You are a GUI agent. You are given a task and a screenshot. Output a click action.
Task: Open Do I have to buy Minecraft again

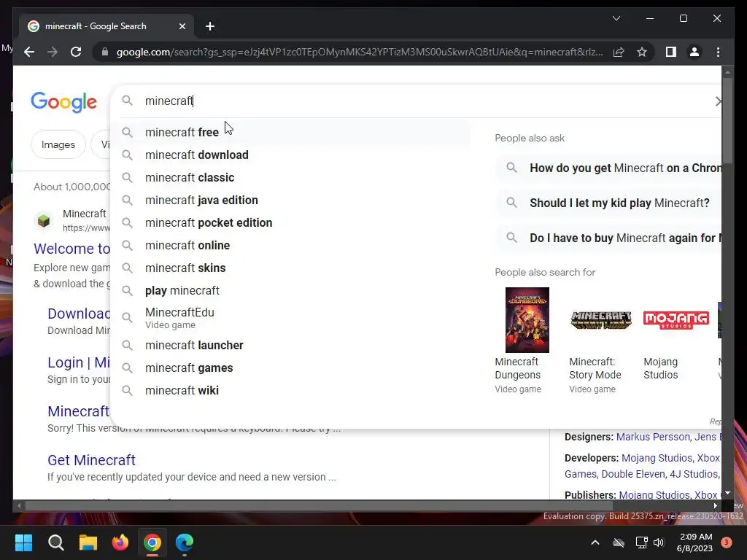click(x=608, y=238)
